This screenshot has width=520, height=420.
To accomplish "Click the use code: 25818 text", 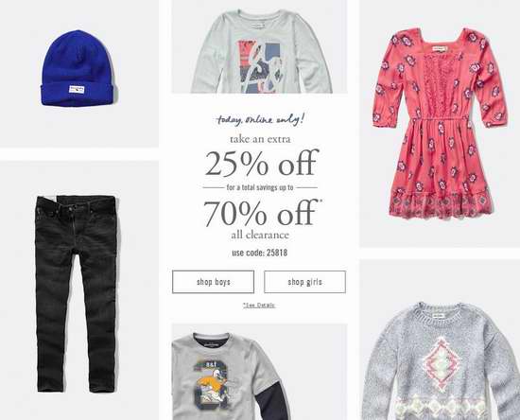I will pos(260,253).
